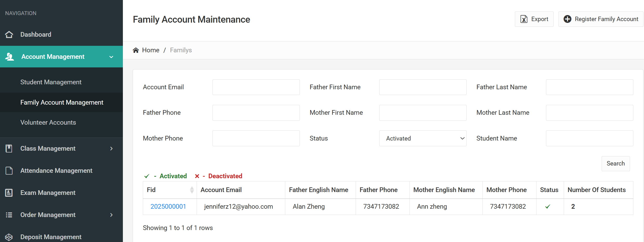
Task: Click the Deposit Management icon
Action: 9,237
